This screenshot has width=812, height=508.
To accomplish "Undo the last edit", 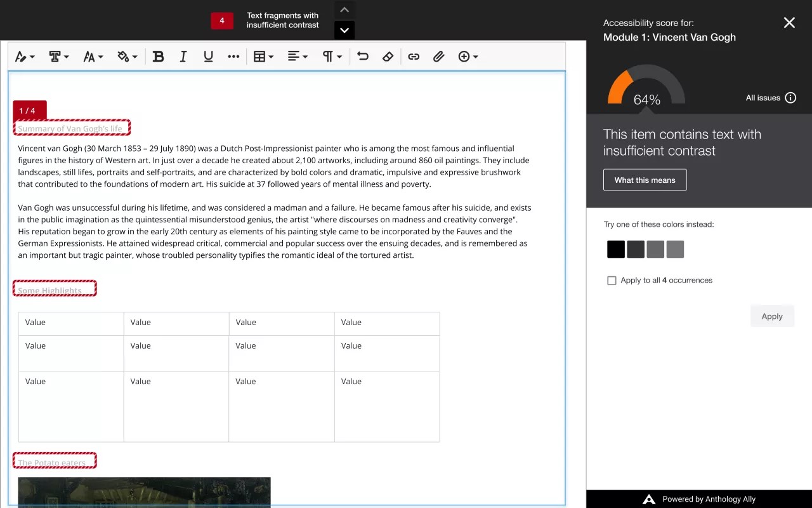I will coord(362,57).
